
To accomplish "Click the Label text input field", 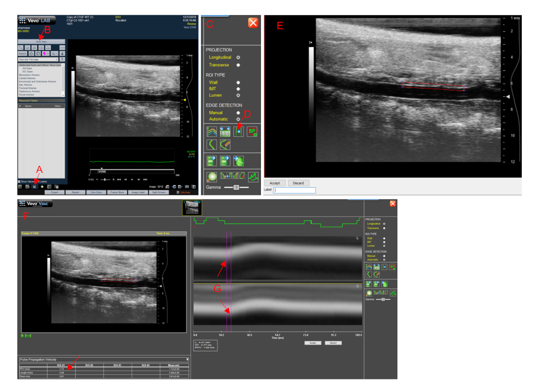I will tap(294, 190).
